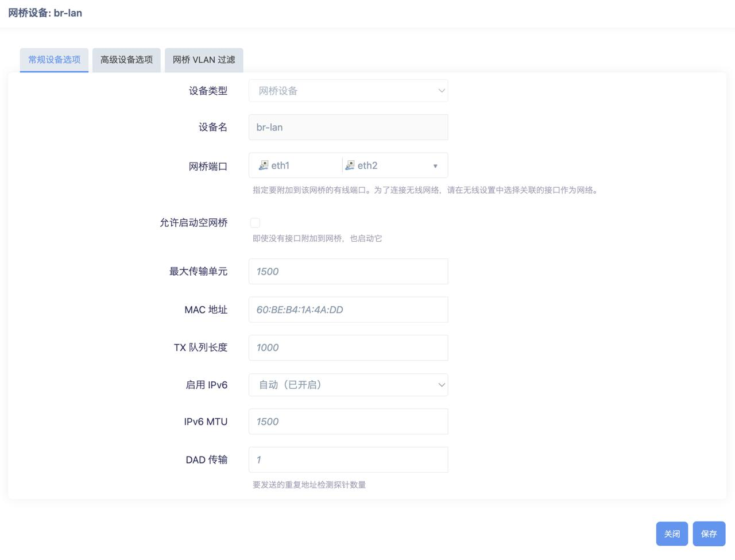Enable 允许启动空网桥 checkbox
Image resolution: width=735 pixels, height=560 pixels.
point(256,223)
